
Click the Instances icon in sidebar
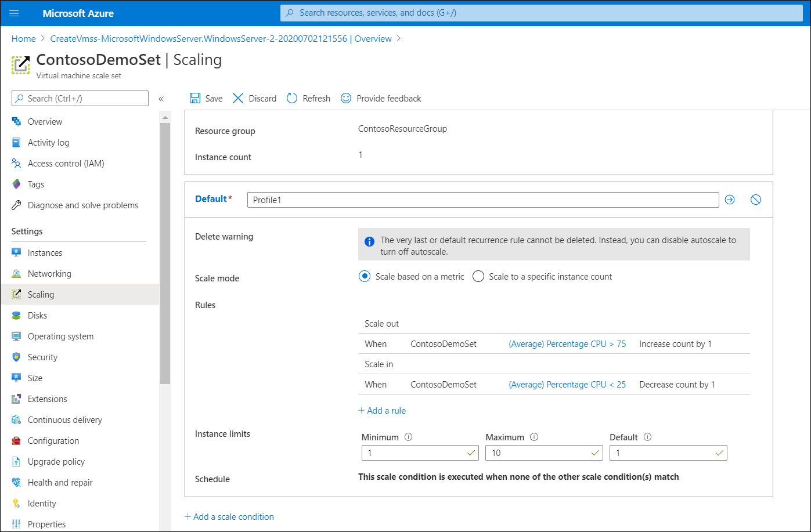coord(16,252)
